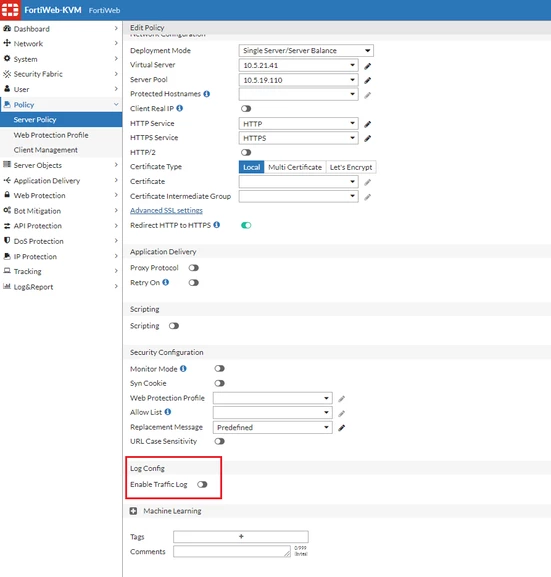Click the Web Protection lock icon
This screenshot has width=551, height=577.
coord(7,195)
